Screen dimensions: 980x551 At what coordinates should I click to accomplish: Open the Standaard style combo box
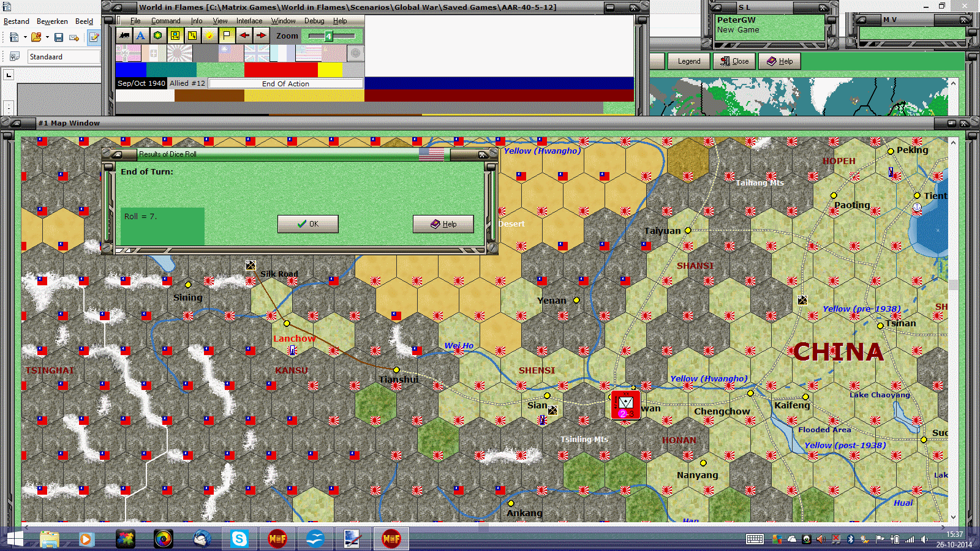(x=63, y=56)
